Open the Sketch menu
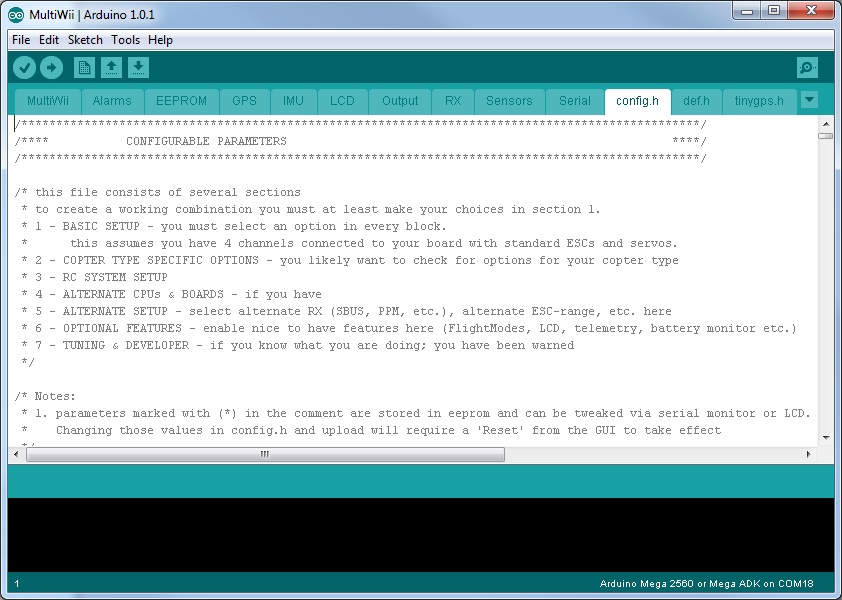This screenshot has width=842, height=600. click(x=85, y=40)
